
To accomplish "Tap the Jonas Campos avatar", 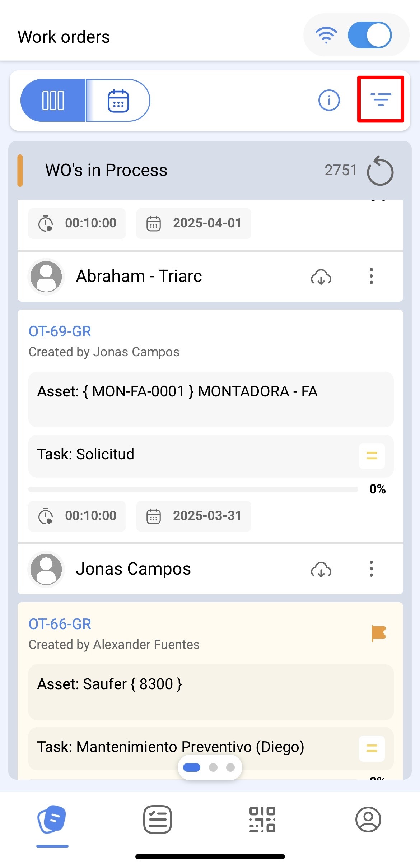I will pos(46,569).
